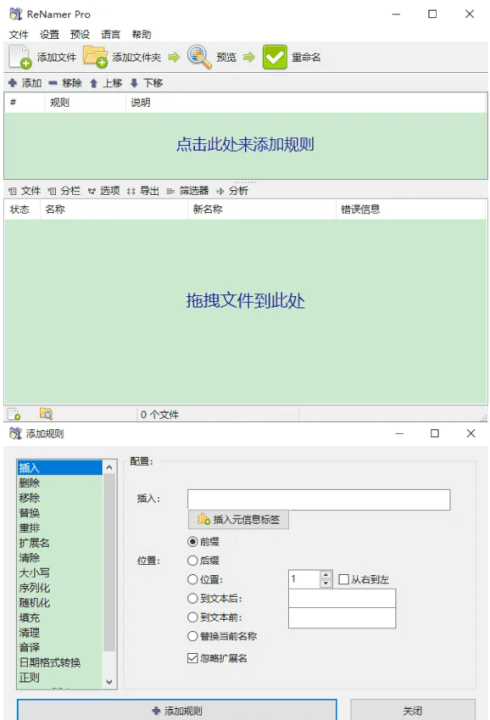
Task: Click the green Rename (重命名) checkmark icon
Action: point(275,57)
